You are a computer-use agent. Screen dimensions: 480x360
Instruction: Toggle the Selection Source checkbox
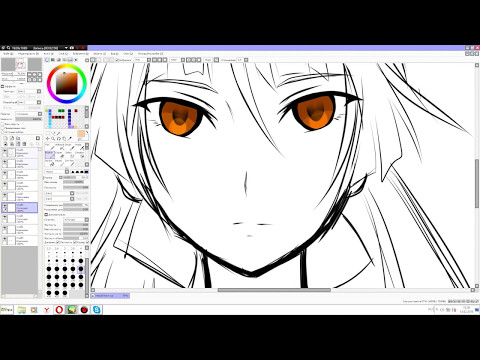coord(2,132)
